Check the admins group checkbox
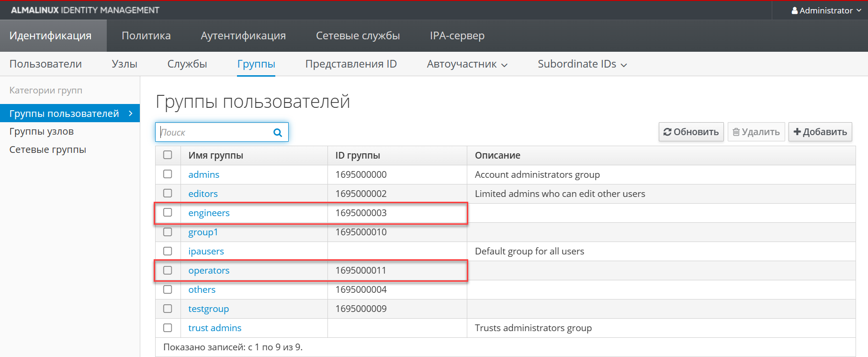This screenshot has height=357, width=868. [168, 174]
